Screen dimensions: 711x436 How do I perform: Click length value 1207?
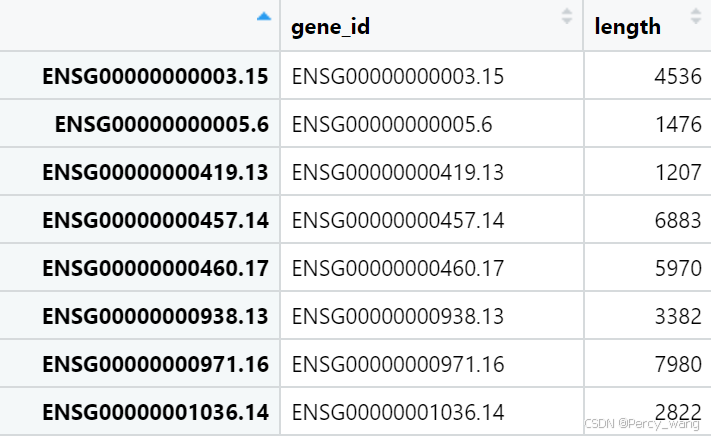(x=678, y=172)
